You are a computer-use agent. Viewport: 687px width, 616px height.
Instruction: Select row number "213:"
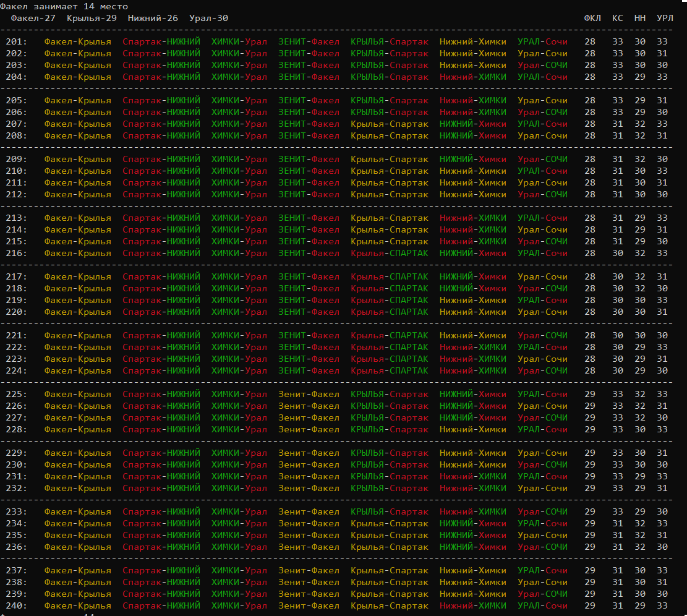tap(17, 218)
